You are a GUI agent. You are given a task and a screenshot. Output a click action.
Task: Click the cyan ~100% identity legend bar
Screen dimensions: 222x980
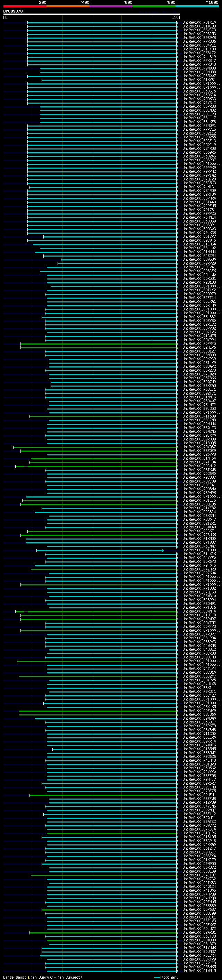coord(197,6)
